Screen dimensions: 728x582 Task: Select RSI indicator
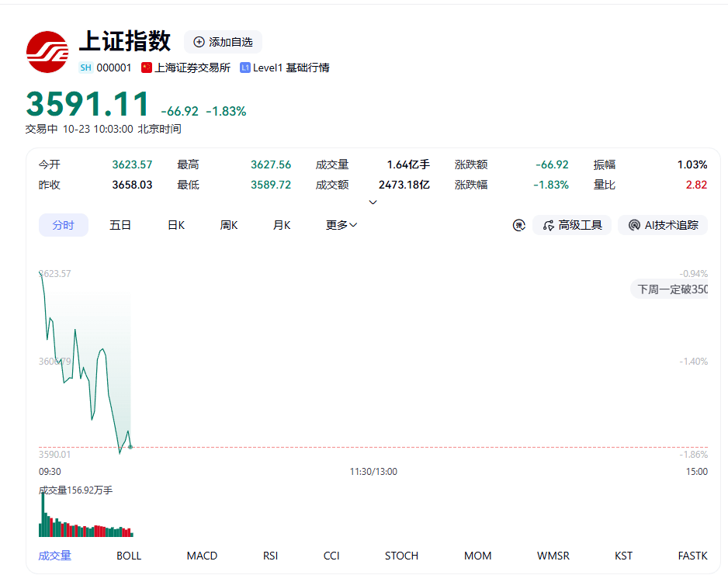[270, 556]
